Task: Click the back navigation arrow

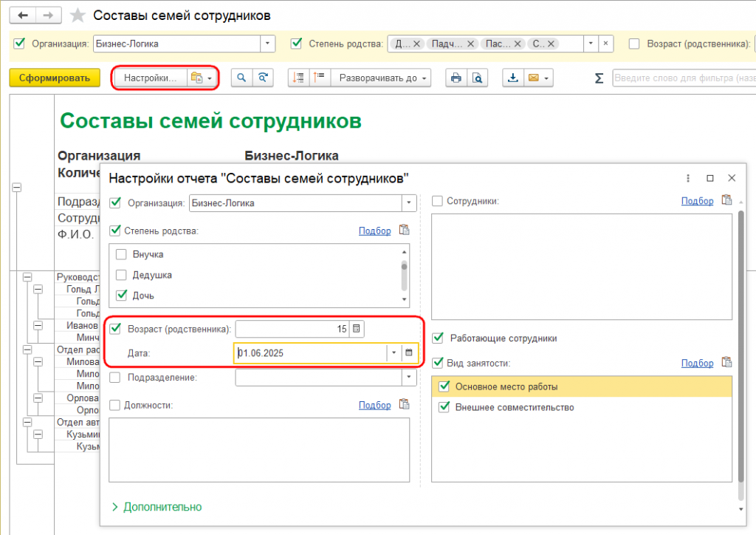Action: coord(23,16)
